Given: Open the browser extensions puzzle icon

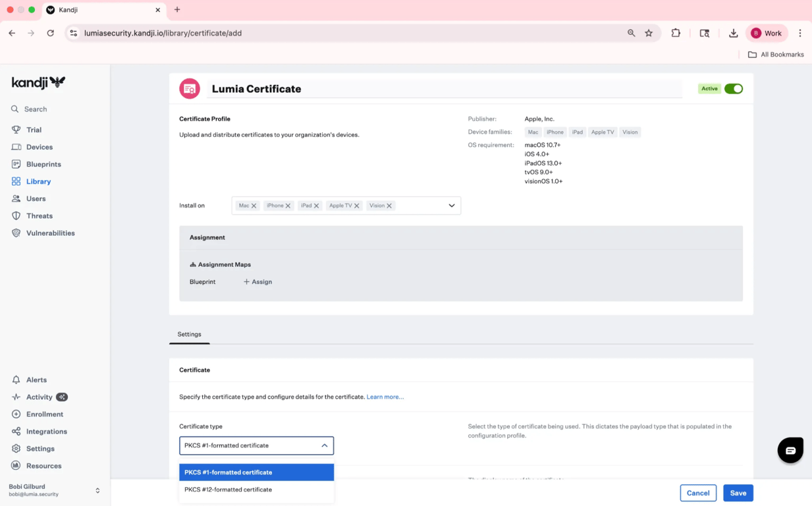Looking at the screenshot, I should point(676,33).
